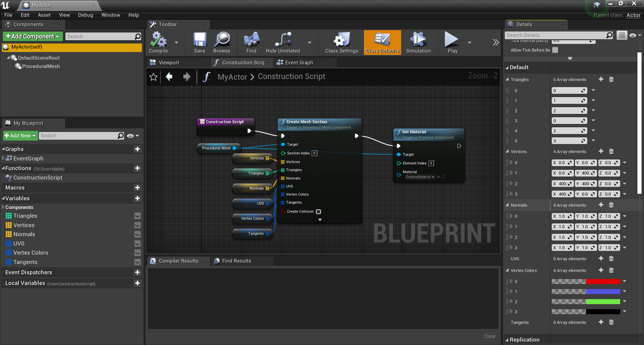Open red Vertex Colors element 0 swatch
644x345 pixels.
click(586, 281)
